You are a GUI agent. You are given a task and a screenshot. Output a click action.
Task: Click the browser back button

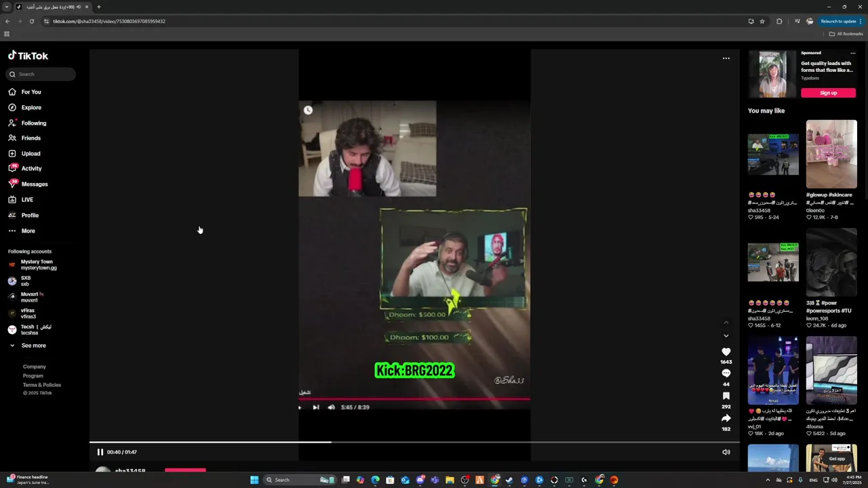point(7,21)
